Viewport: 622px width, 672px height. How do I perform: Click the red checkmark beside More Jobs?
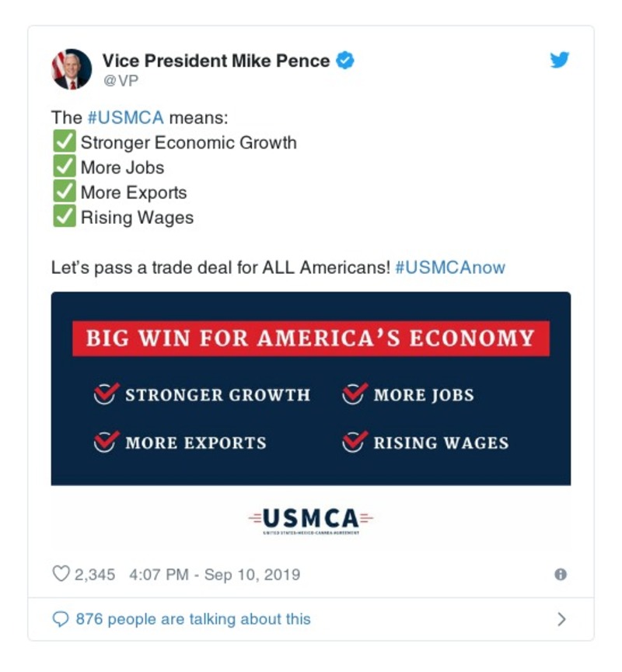pyautogui.click(x=354, y=394)
